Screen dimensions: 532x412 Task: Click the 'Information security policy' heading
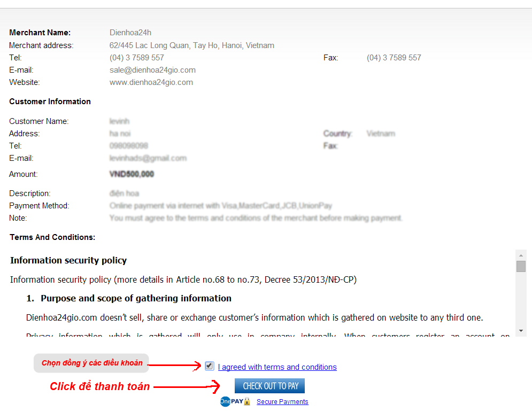[x=68, y=261]
